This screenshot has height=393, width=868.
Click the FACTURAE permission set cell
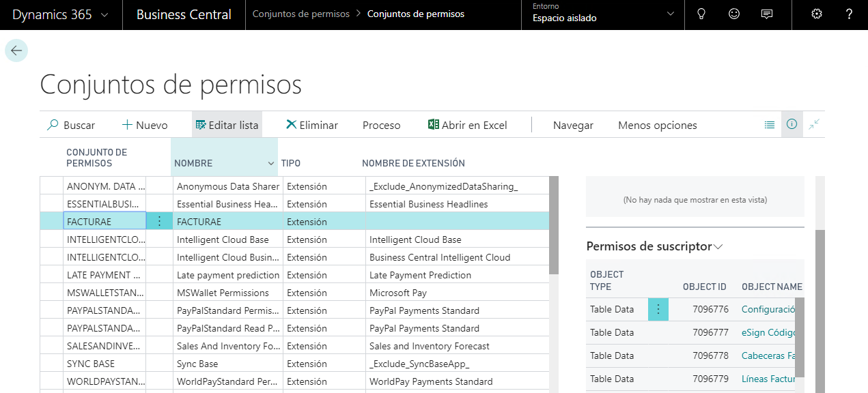[x=104, y=221]
